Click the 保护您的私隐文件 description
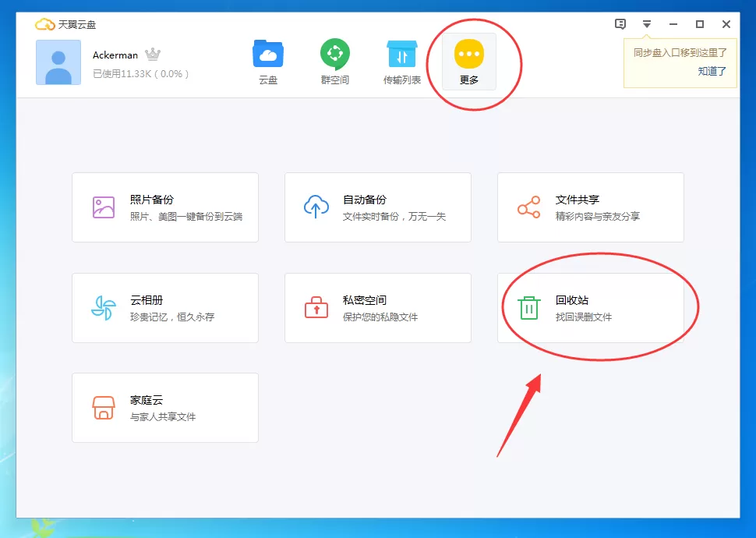The height and width of the screenshot is (538, 756). (x=380, y=317)
